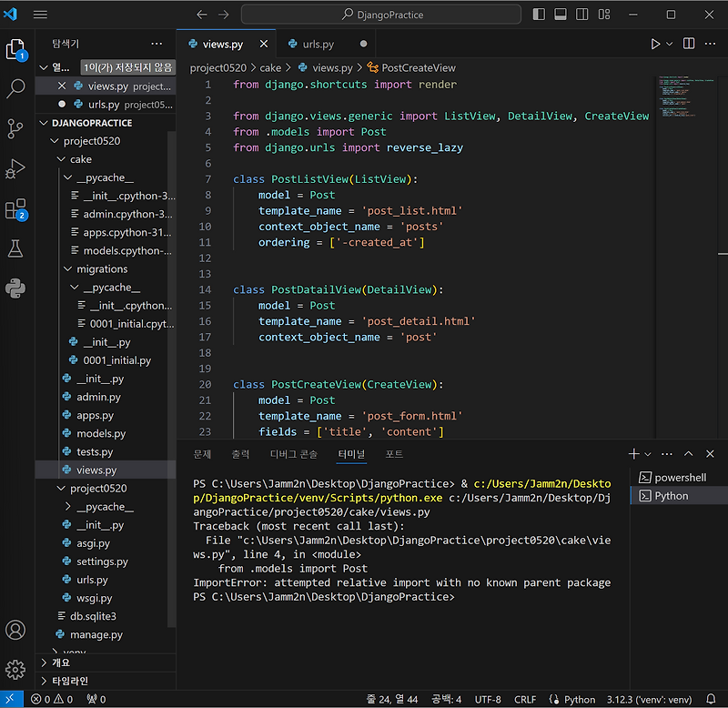Change CRLF end of line sequence

coord(525,699)
